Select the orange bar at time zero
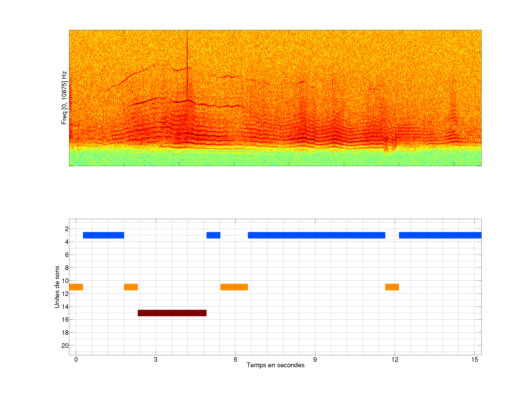Screen dimensions: 532x399 coord(76,287)
